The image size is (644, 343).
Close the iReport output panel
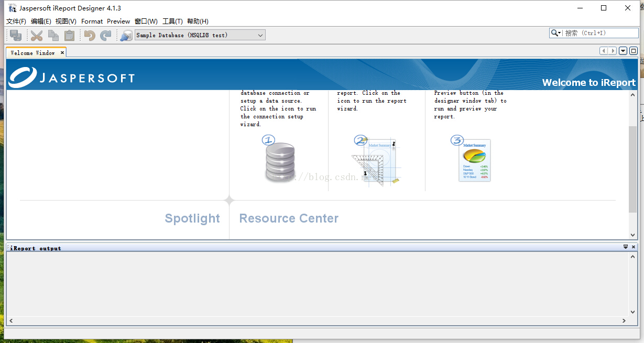634,247
